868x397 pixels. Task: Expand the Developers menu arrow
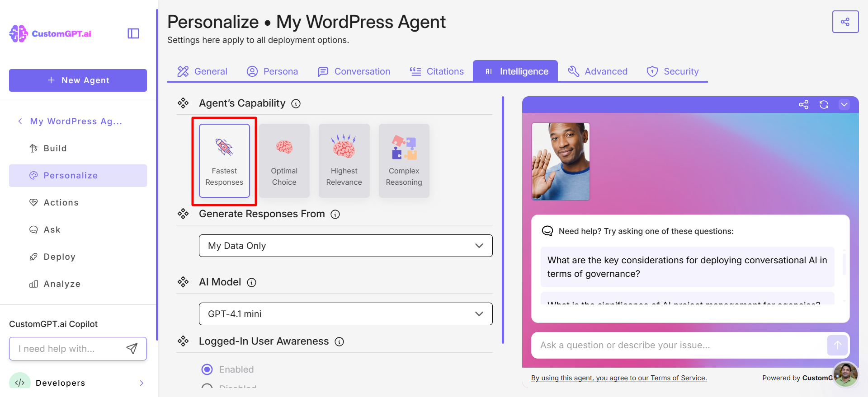(142, 383)
